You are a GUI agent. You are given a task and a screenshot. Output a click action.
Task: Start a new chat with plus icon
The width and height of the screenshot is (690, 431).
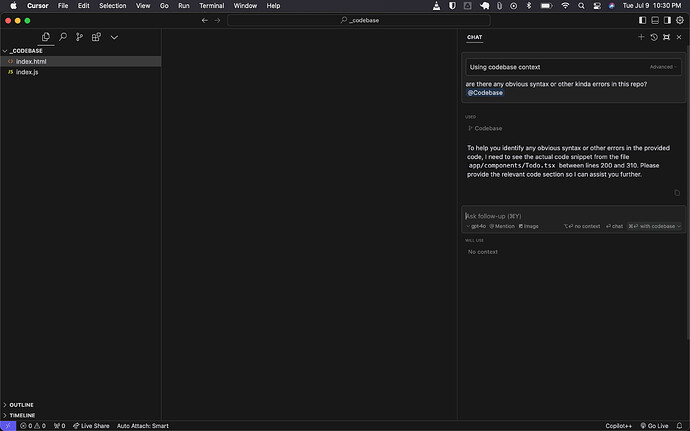coord(641,37)
